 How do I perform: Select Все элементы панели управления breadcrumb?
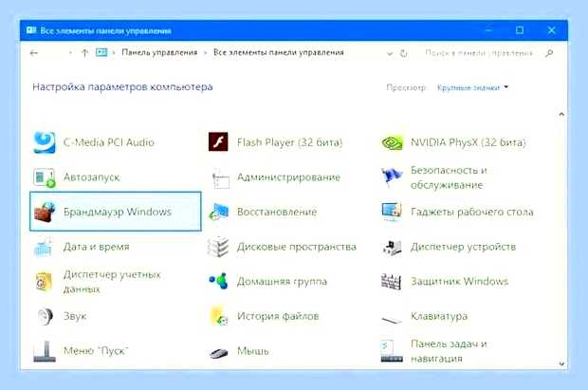[x=278, y=52]
